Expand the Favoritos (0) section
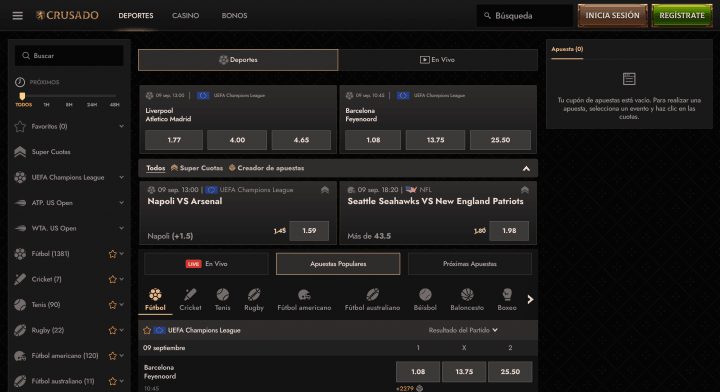 pyautogui.click(x=121, y=126)
